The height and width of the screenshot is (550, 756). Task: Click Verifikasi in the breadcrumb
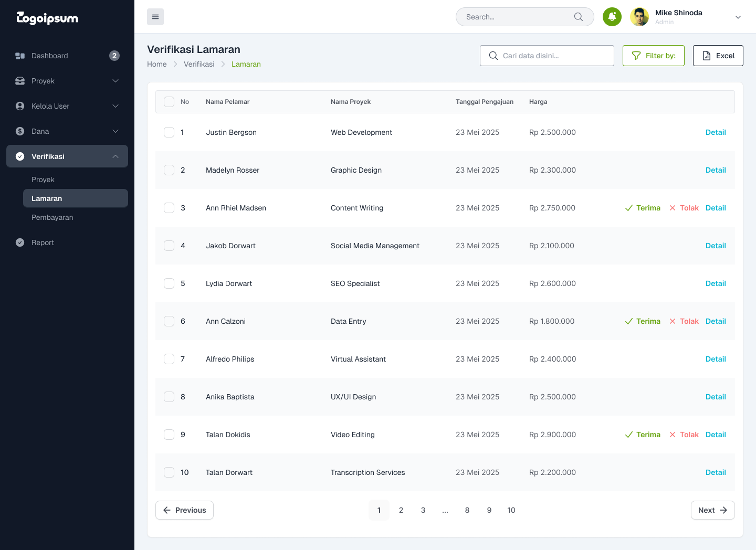pos(199,64)
